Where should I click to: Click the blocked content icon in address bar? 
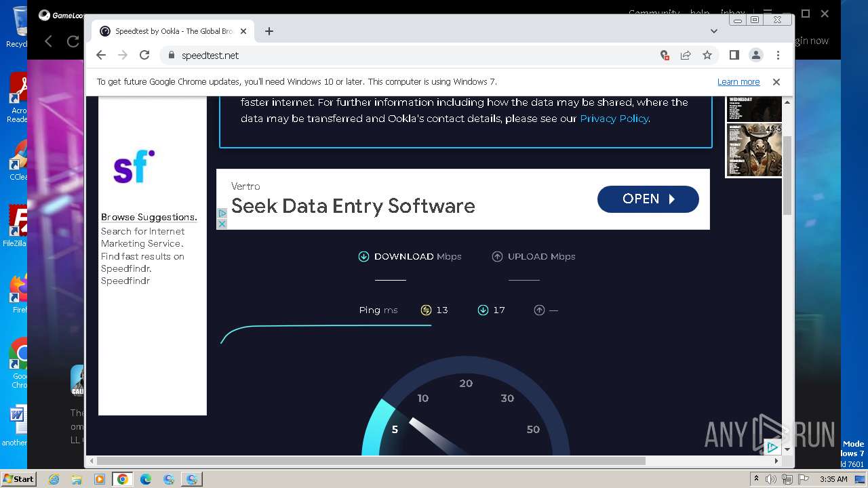pos(665,55)
